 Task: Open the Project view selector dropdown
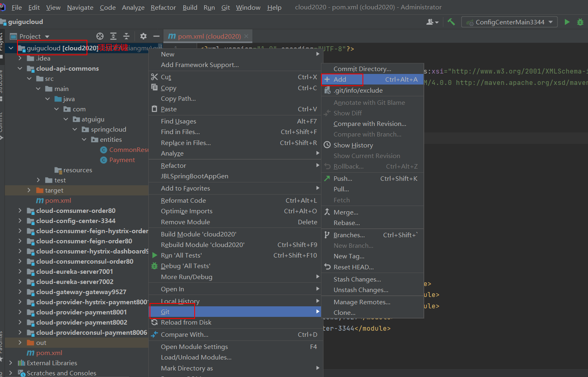30,36
